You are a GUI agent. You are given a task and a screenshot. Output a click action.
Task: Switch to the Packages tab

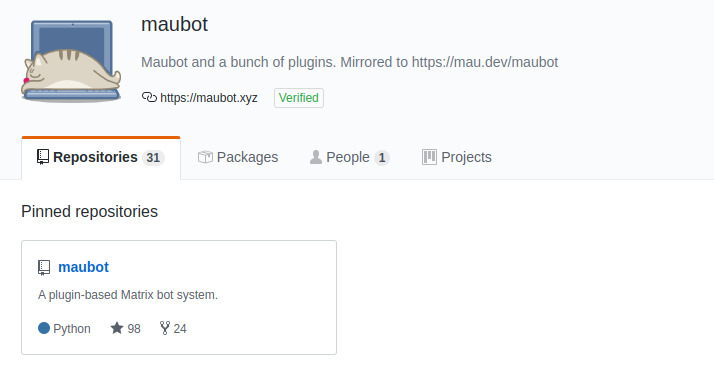tap(238, 157)
